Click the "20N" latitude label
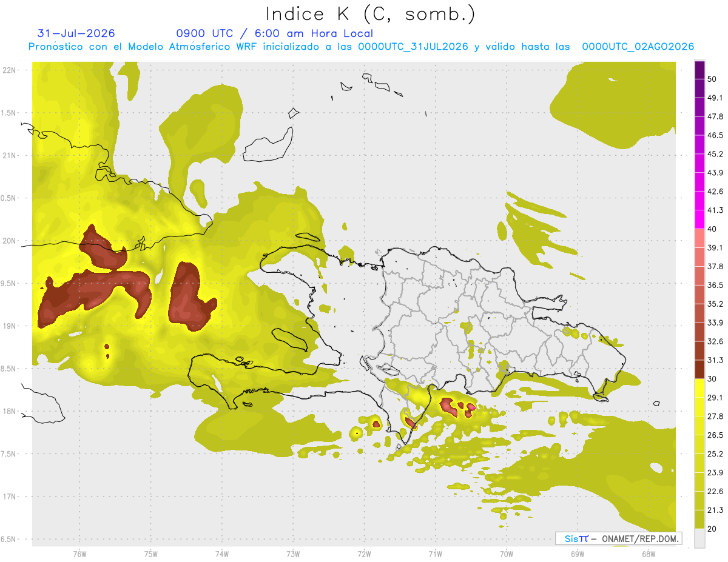This screenshot has width=728, height=562. [x=10, y=241]
